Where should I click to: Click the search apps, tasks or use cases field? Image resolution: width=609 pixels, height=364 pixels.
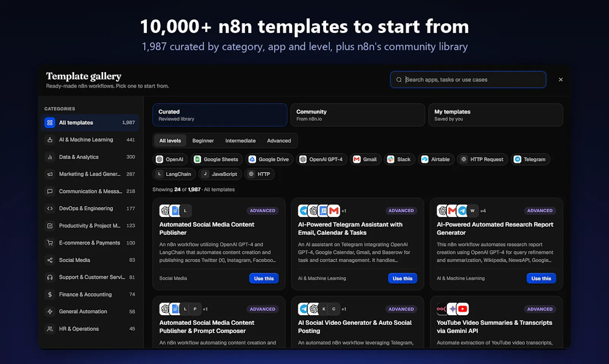click(x=468, y=79)
